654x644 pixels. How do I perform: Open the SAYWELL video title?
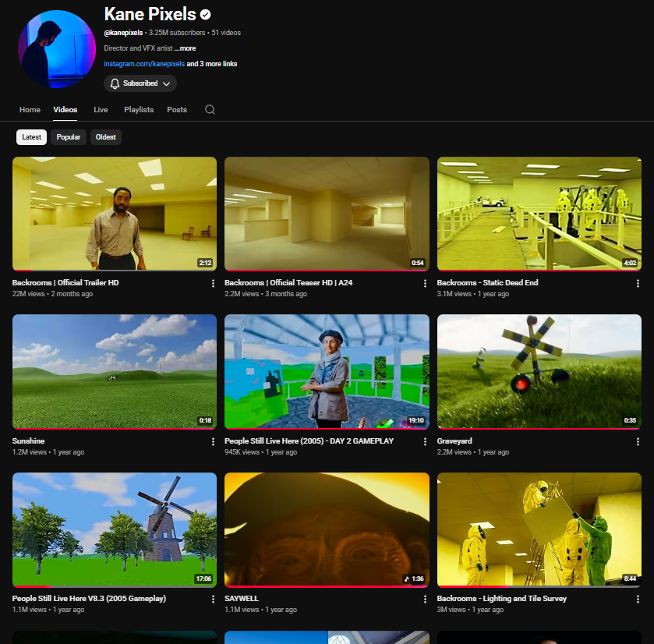pos(242,599)
